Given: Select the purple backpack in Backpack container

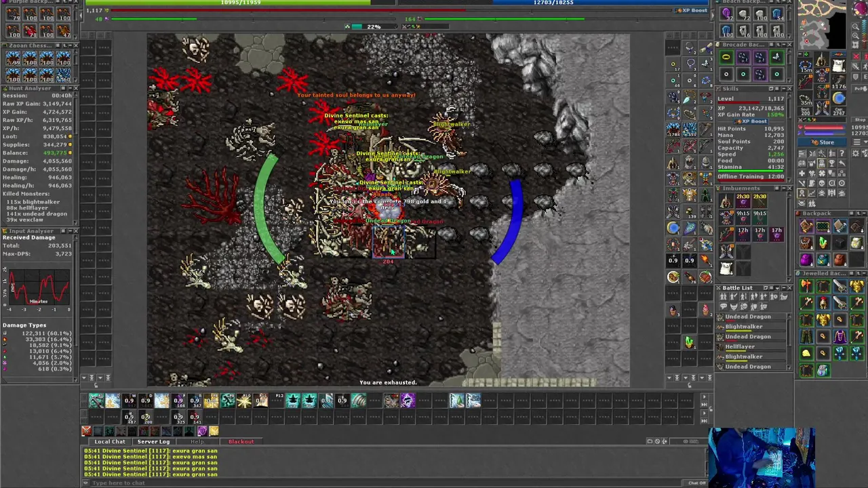Looking at the screenshot, I should [806, 259].
